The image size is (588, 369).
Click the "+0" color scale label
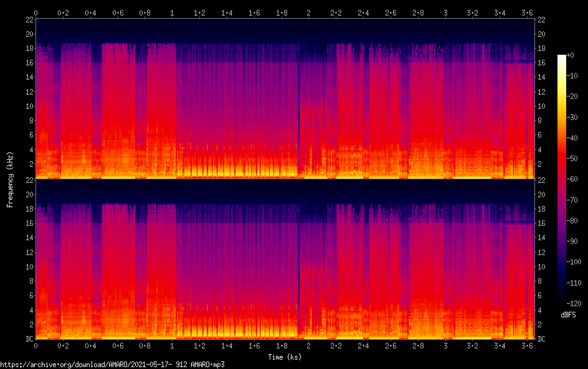pos(571,55)
